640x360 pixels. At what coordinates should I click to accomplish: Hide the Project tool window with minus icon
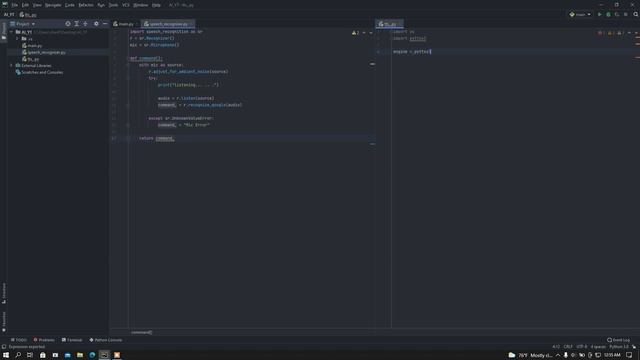[105, 24]
